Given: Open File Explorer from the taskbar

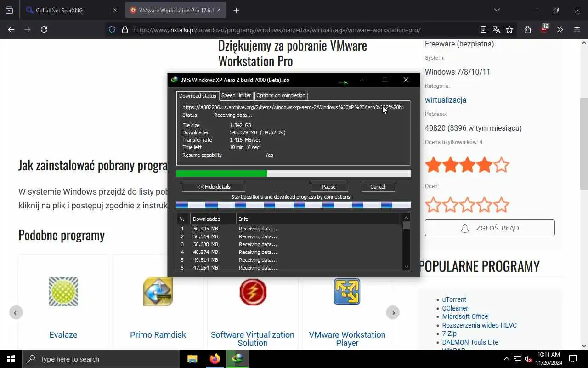Looking at the screenshot, I should (x=192, y=359).
